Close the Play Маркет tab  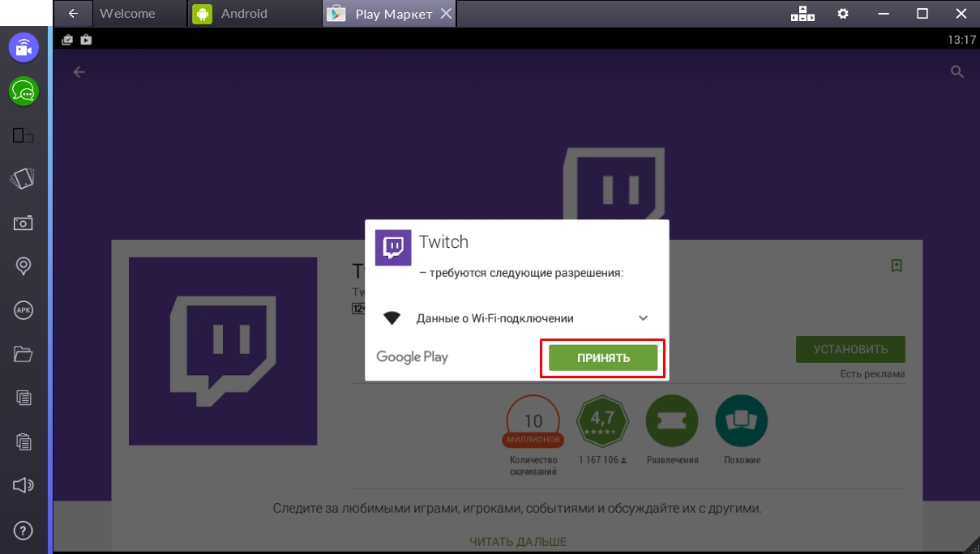coord(445,14)
